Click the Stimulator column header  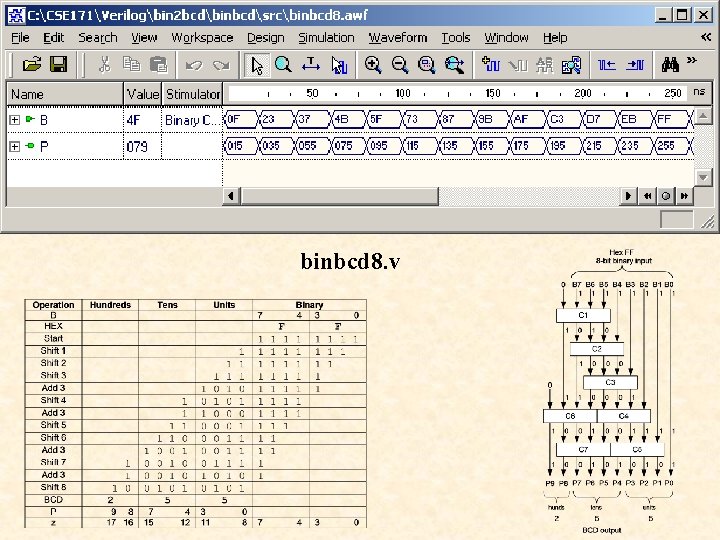(192, 94)
